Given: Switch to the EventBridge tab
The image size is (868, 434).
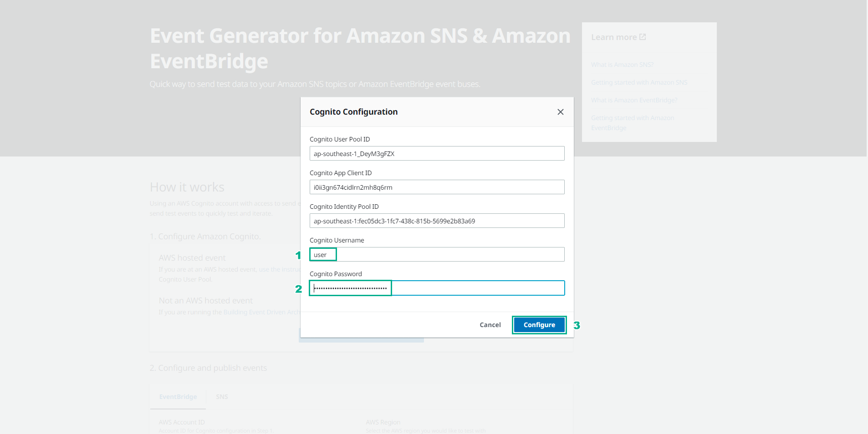Looking at the screenshot, I should pos(178,397).
